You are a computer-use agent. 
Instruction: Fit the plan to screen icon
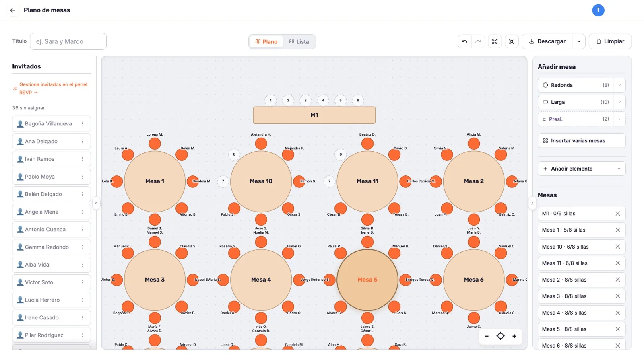coord(512,41)
